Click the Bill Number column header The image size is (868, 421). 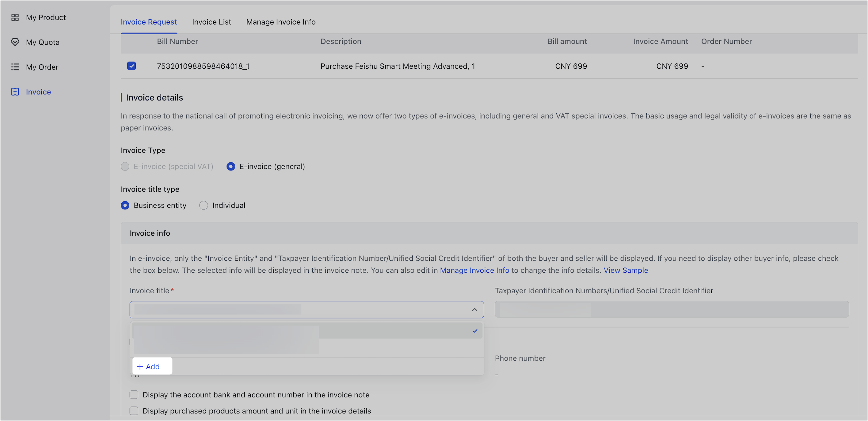click(177, 41)
